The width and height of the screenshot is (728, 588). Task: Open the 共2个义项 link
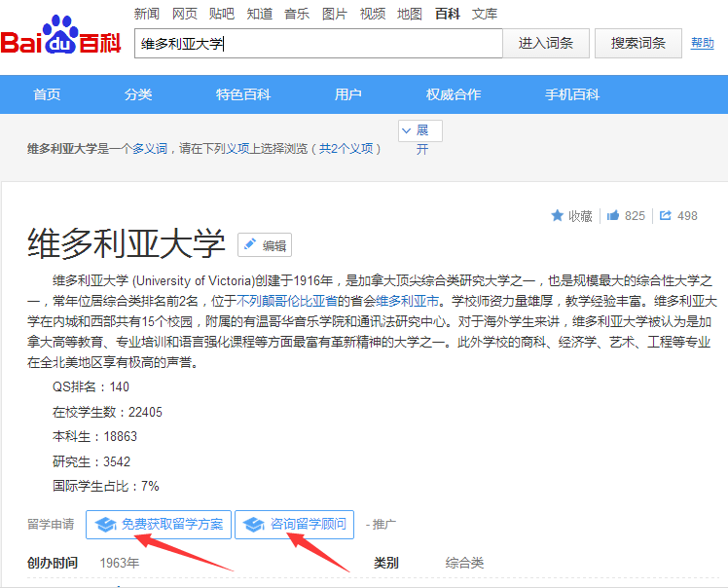[x=346, y=149]
